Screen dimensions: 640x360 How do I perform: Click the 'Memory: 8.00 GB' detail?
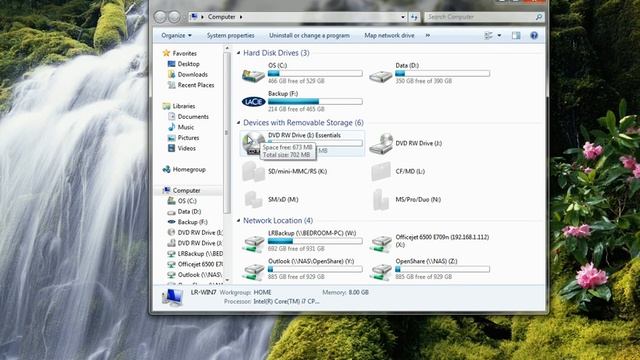pyautogui.click(x=345, y=292)
